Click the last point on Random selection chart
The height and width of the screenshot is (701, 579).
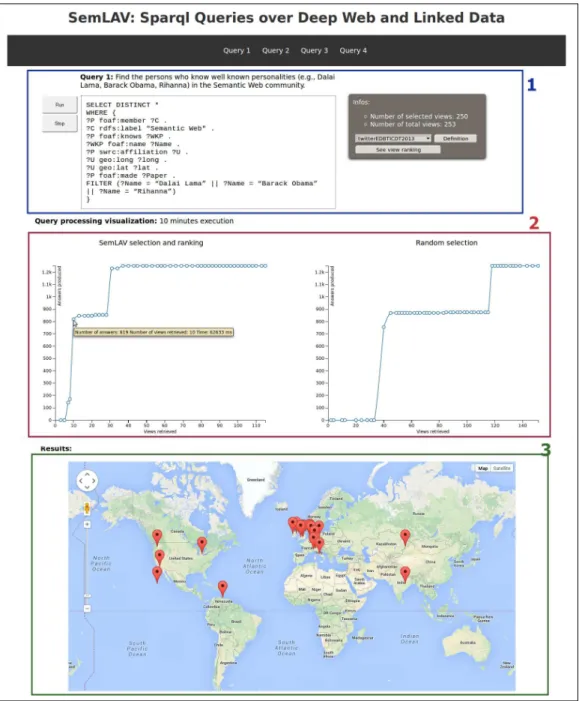(538, 266)
